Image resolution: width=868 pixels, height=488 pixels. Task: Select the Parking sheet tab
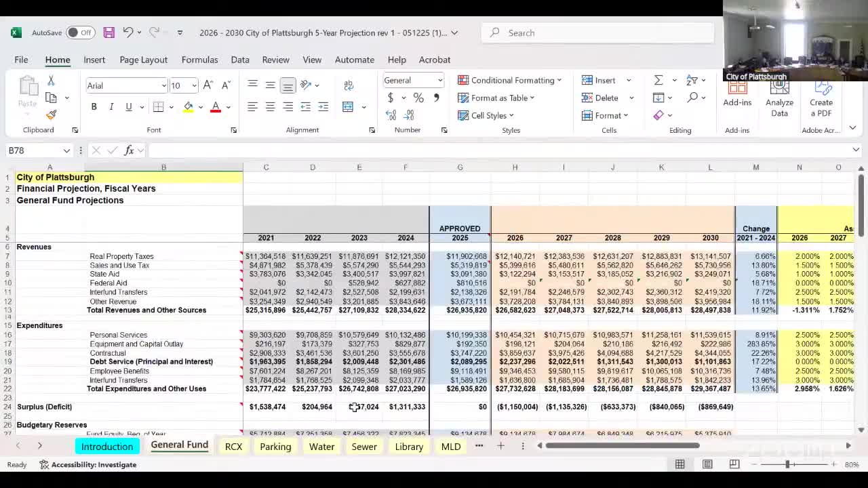(x=275, y=447)
